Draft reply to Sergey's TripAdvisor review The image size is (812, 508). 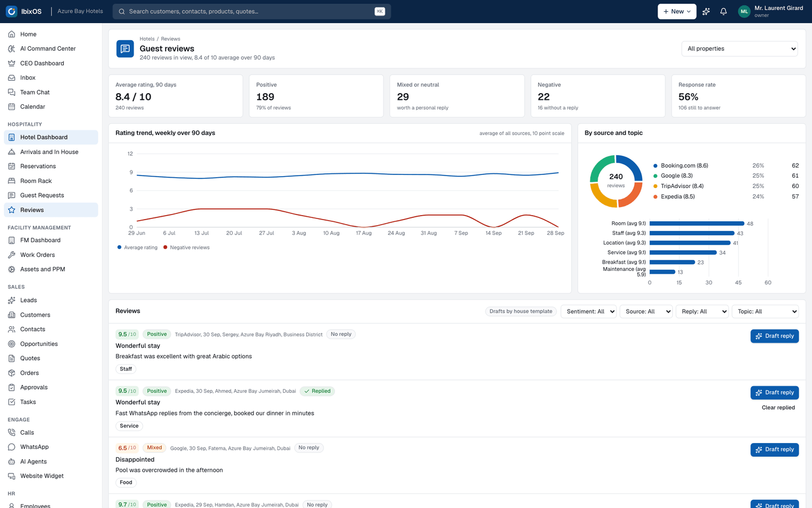[774, 336]
